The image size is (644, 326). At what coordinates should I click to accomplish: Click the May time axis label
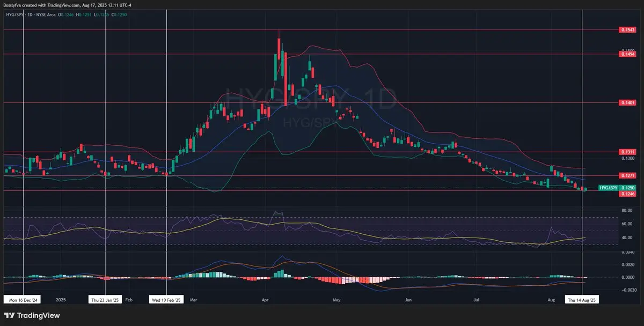click(336, 300)
